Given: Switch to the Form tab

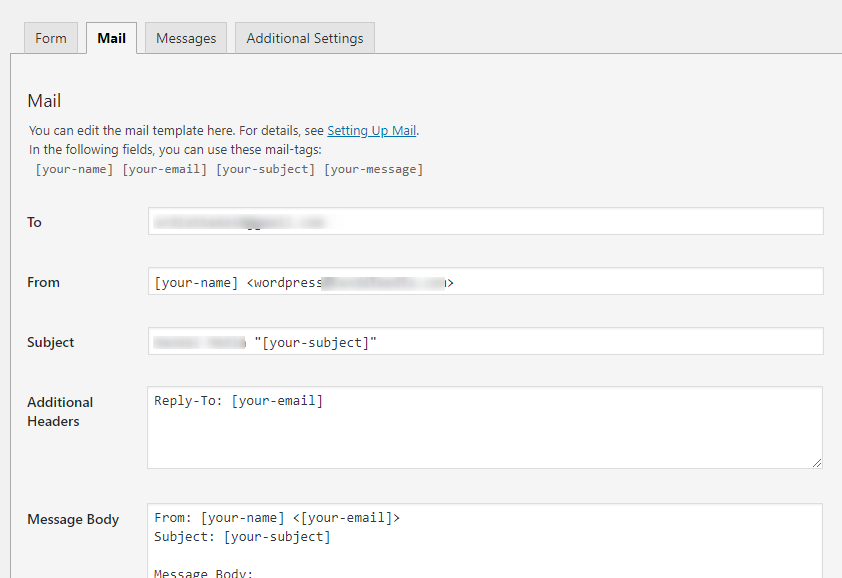Looking at the screenshot, I should pyautogui.click(x=51, y=37).
